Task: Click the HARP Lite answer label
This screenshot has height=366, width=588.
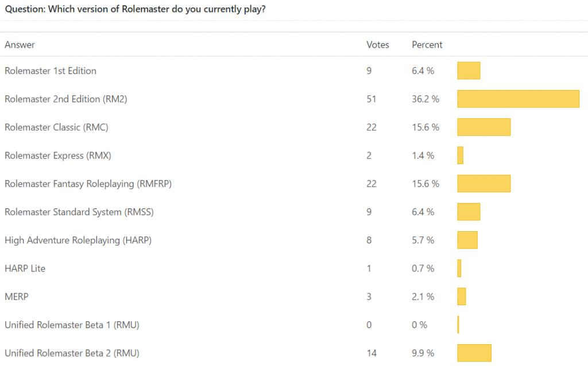Action: (x=25, y=268)
